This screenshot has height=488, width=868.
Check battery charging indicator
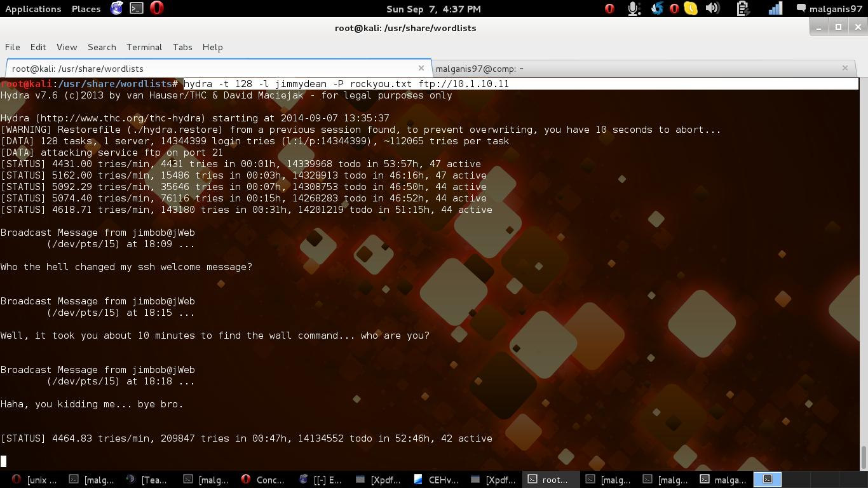742,8
